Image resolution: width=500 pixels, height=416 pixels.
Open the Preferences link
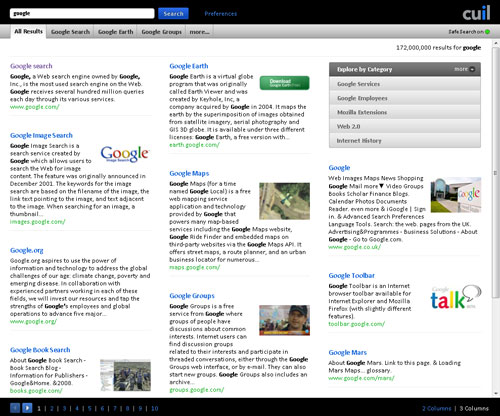coord(221,14)
